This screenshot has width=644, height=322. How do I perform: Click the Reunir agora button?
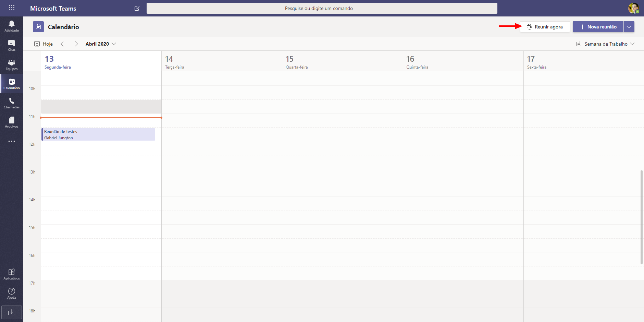pos(545,27)
